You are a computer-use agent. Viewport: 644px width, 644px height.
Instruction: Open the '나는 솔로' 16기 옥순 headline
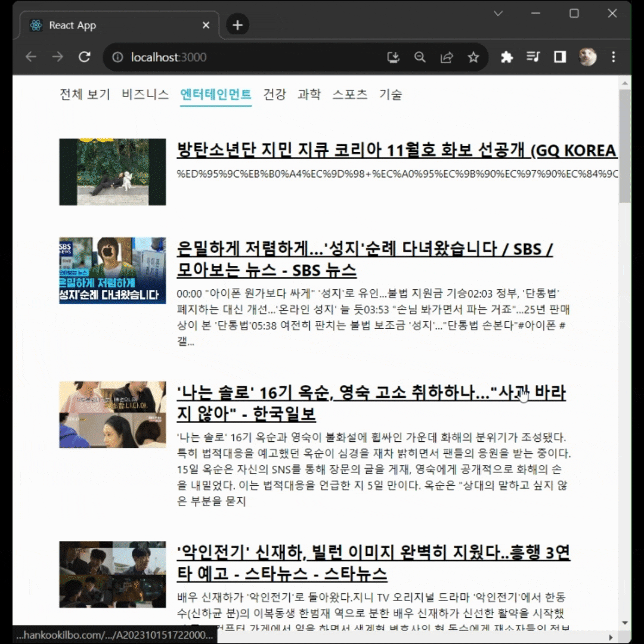click(371, 402)
